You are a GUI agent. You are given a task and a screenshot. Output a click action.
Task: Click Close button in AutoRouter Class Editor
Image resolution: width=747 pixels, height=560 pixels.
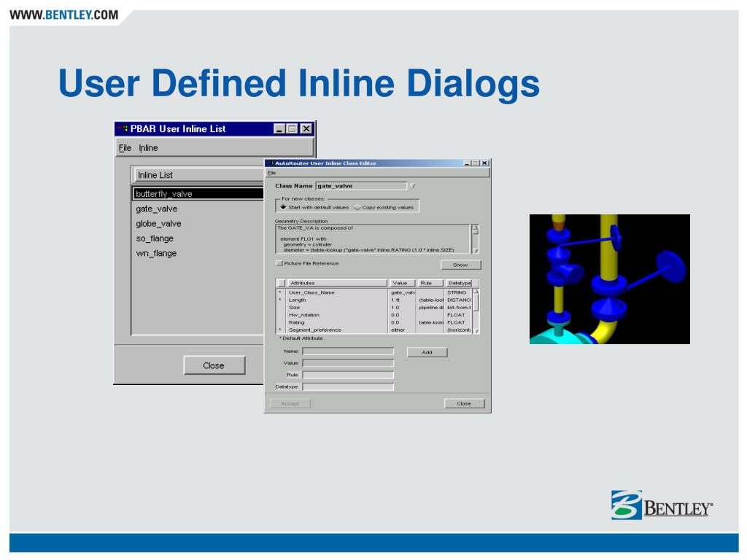464,403
